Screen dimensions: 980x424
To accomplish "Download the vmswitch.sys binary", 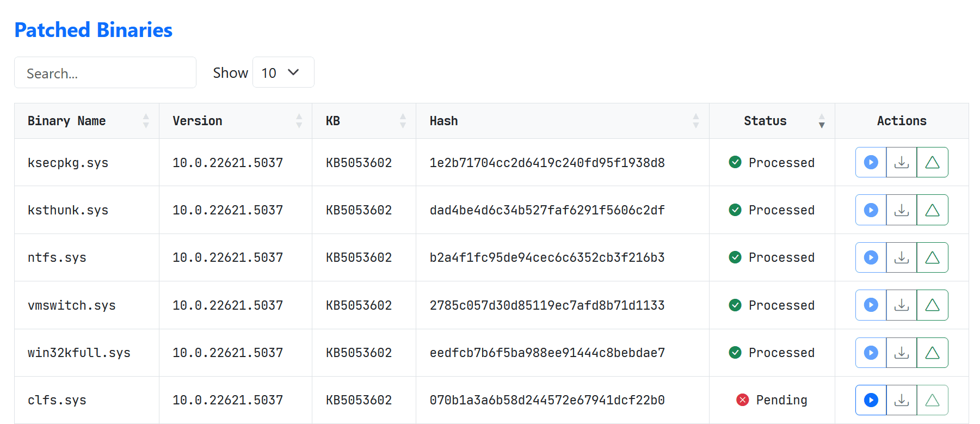I will (902, 305).
